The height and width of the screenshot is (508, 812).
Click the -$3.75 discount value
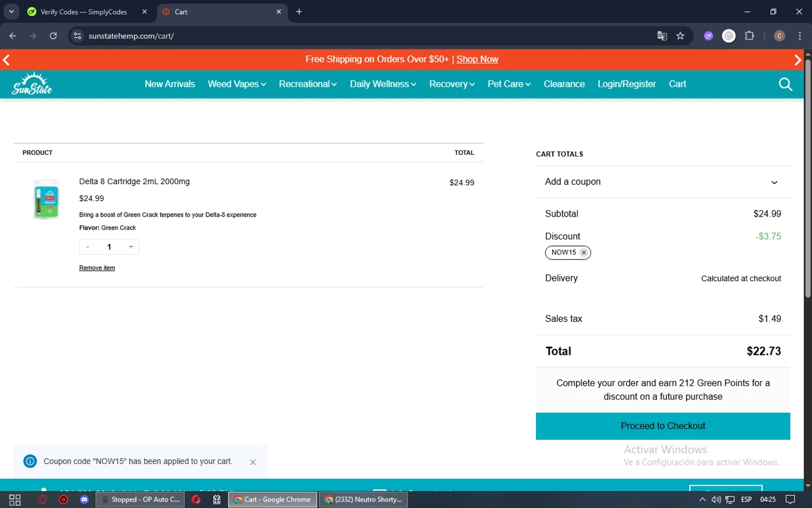(768, 236)
